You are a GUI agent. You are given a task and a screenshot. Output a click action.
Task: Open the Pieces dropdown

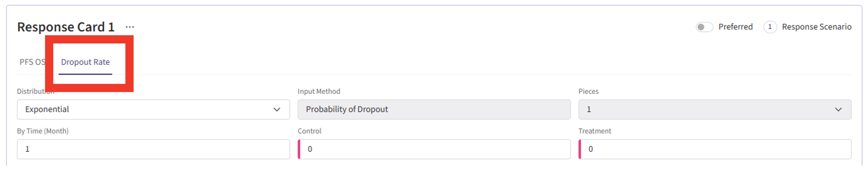708,109
